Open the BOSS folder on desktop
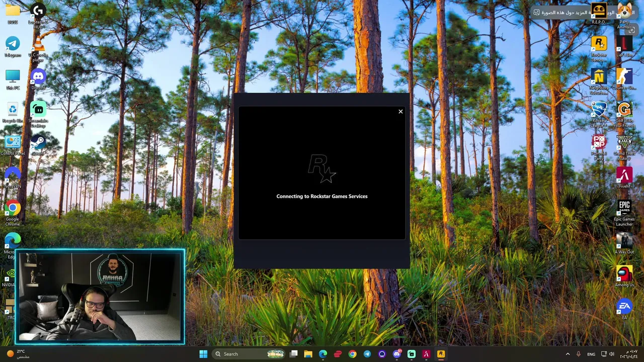This screenshot has width=644, height=362. 13,15
